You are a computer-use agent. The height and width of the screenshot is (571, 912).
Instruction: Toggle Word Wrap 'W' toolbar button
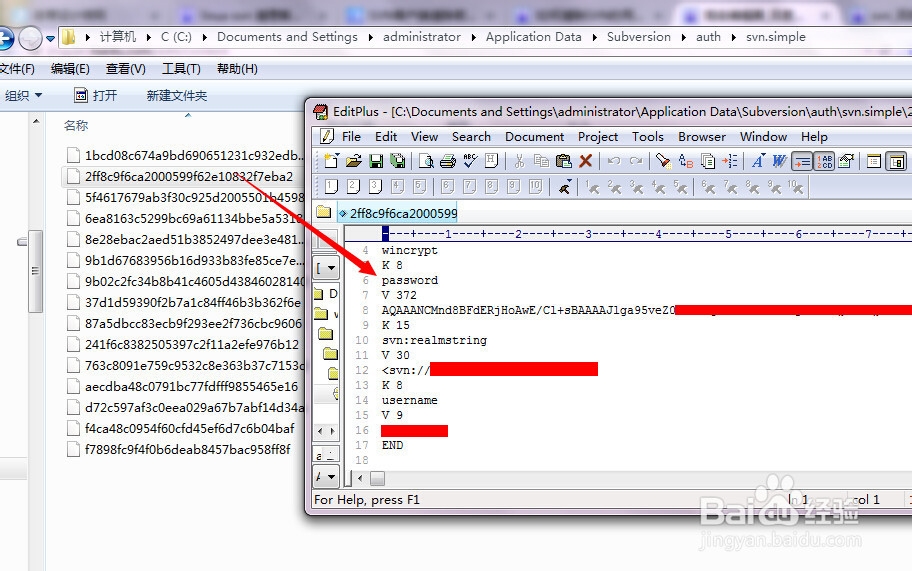click(x=779, y=160)
